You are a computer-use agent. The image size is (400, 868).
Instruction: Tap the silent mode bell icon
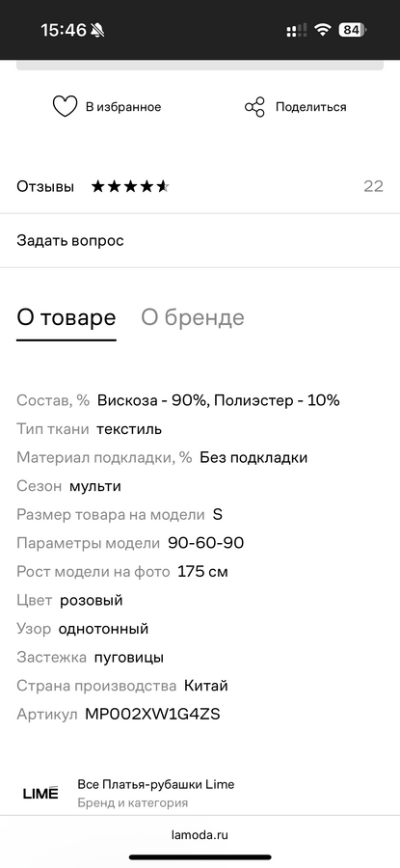(98, 30)
